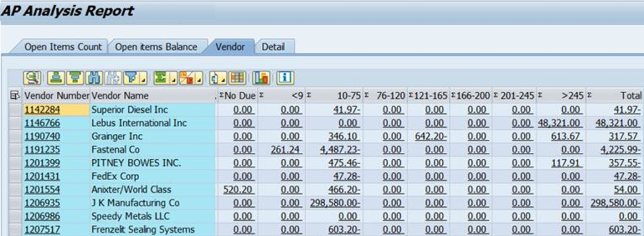Click the select-all icon left of Vendor Number header

[15, 96]
